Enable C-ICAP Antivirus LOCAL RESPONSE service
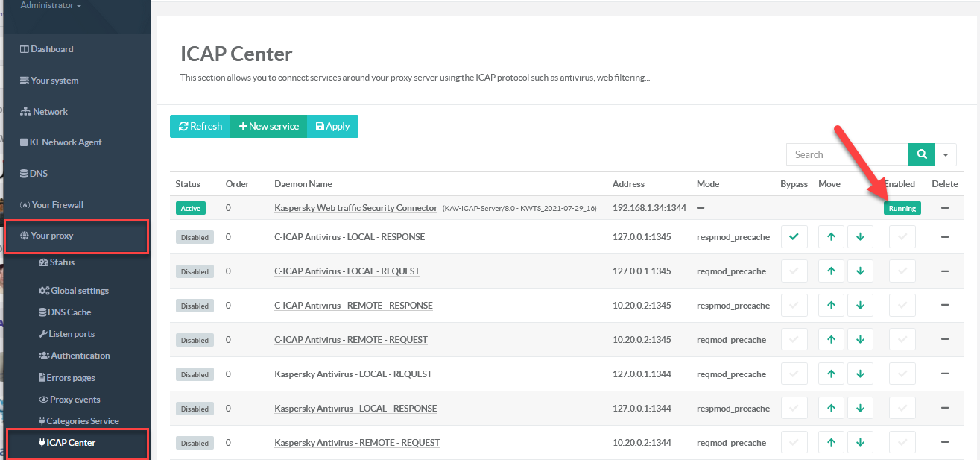The width and height of the screenshot is (980, 460). (x=902, y=237)
